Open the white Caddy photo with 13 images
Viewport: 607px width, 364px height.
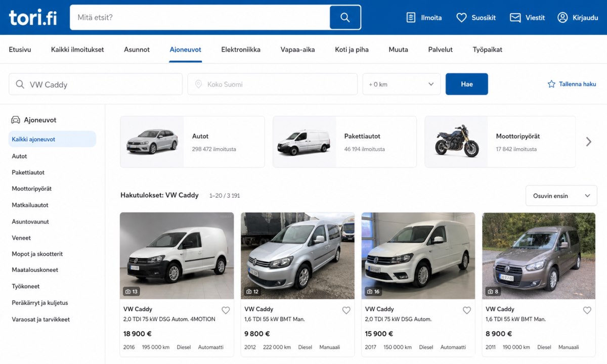pyautogui.click(x=177, y=256)
